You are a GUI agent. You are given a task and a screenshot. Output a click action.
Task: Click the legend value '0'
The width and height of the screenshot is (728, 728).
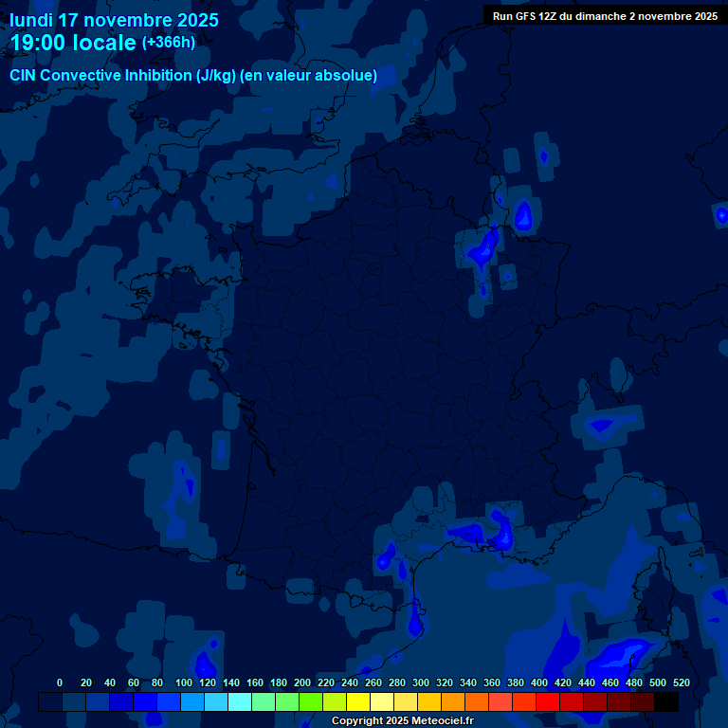(x=60, y=682)
